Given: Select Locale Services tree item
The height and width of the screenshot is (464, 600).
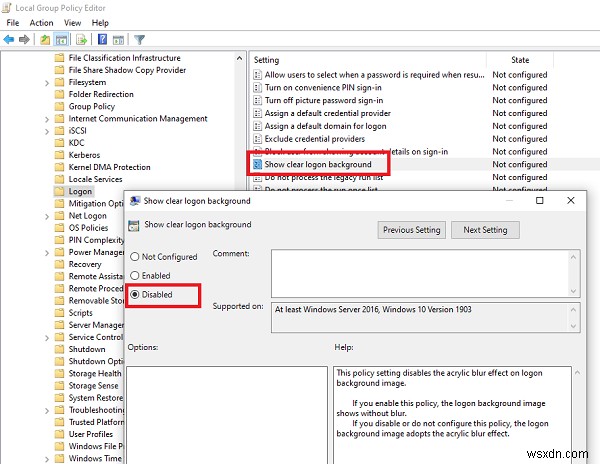Looking at the screenshot, I should pos(95,179).
